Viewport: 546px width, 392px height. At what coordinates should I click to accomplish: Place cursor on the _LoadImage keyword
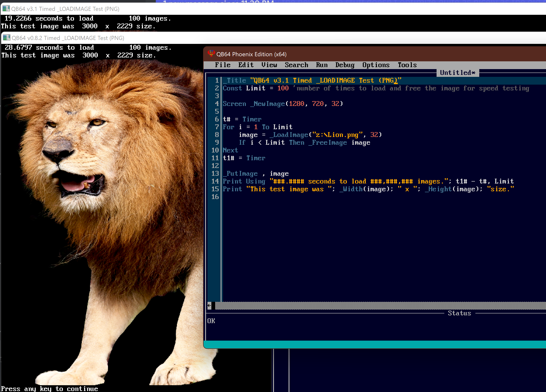tap(289, 135)
